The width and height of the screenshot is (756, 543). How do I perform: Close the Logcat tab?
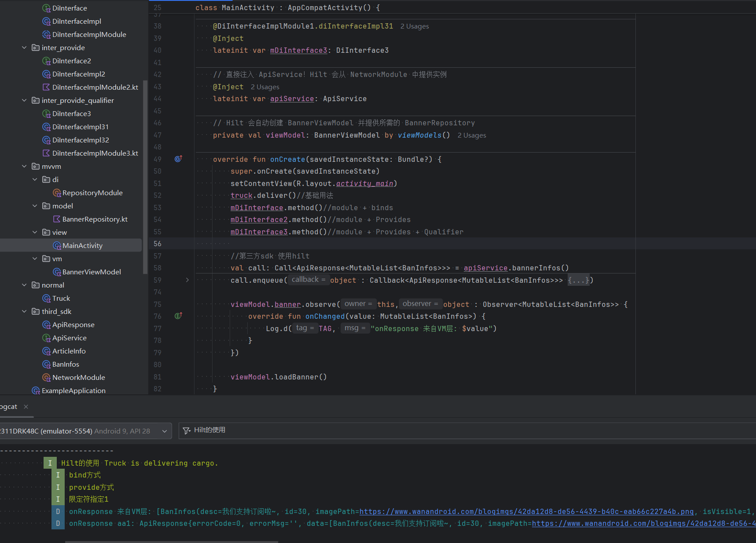tap(26, 407)
